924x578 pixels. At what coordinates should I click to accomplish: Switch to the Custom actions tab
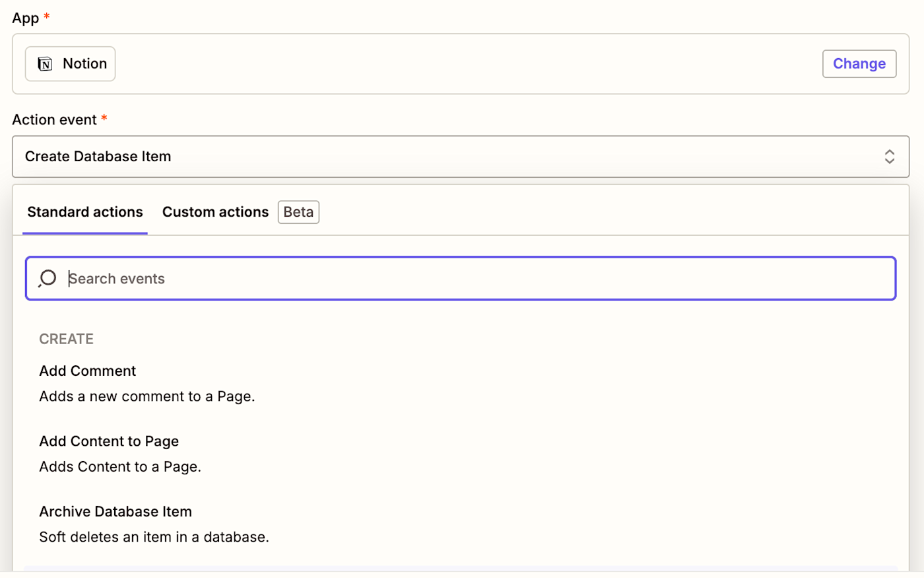tap(215, 212)
